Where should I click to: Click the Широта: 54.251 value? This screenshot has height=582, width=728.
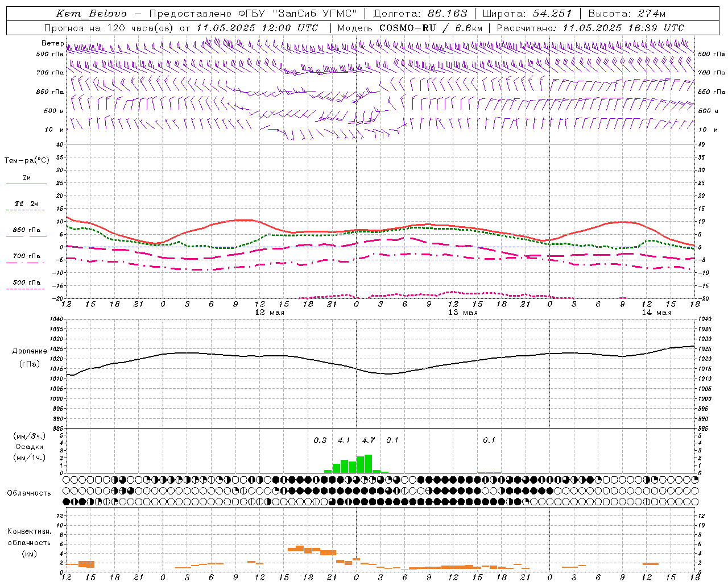(527, 14)
